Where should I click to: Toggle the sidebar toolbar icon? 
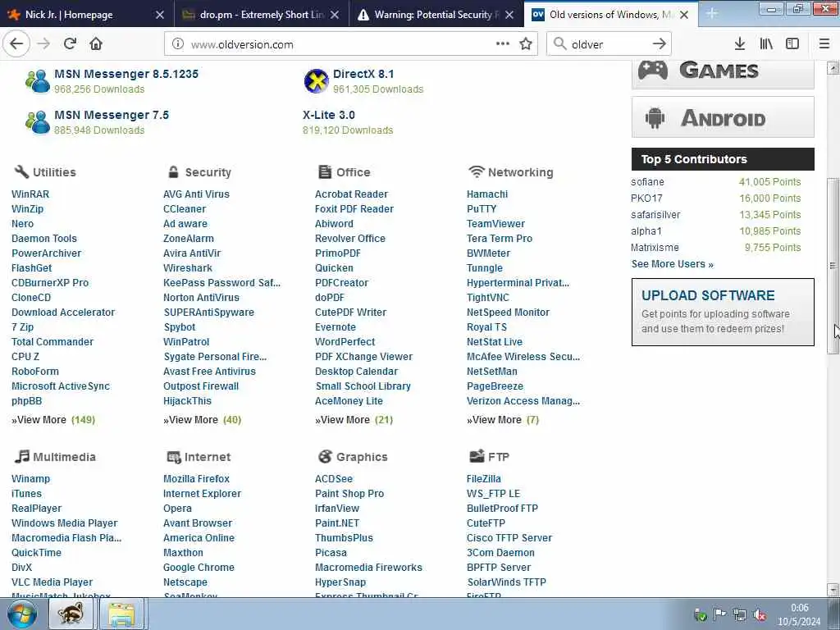pyautogui.click(x=792, y=44)
